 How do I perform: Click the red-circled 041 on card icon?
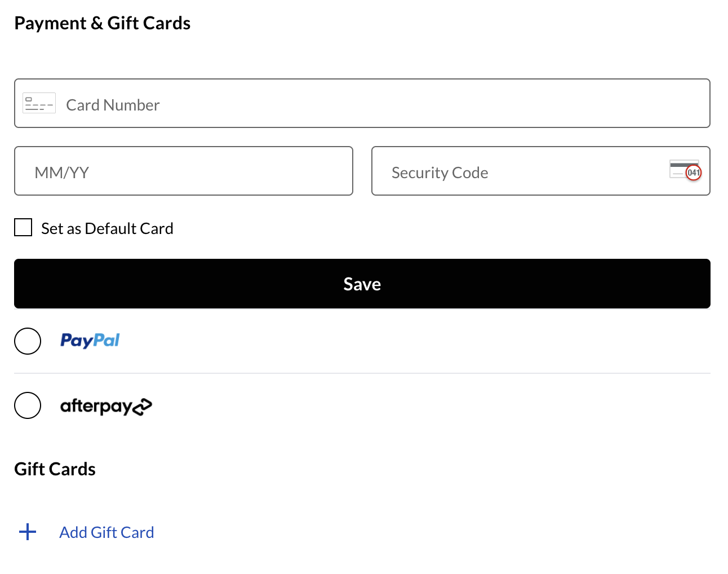click(x=694, y=173)
